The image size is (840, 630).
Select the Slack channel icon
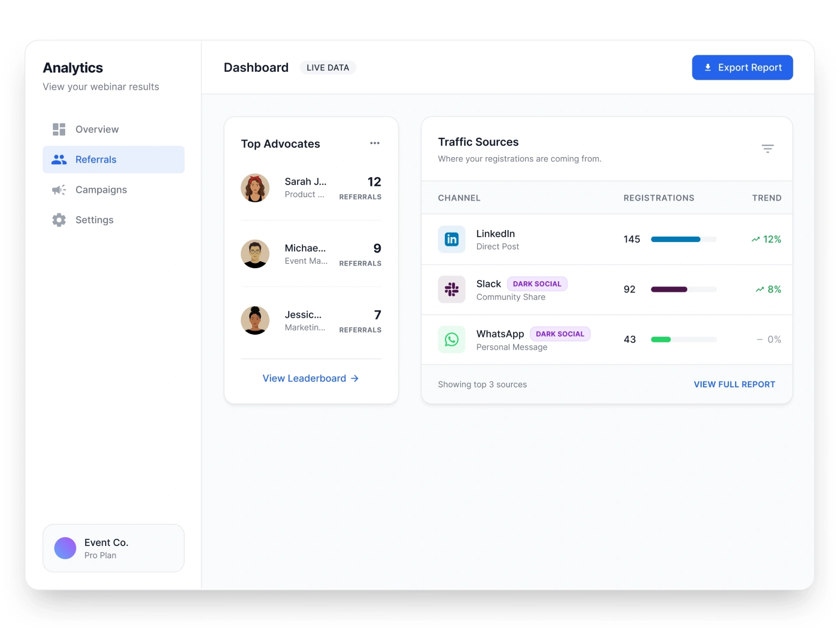coord(451,289)
